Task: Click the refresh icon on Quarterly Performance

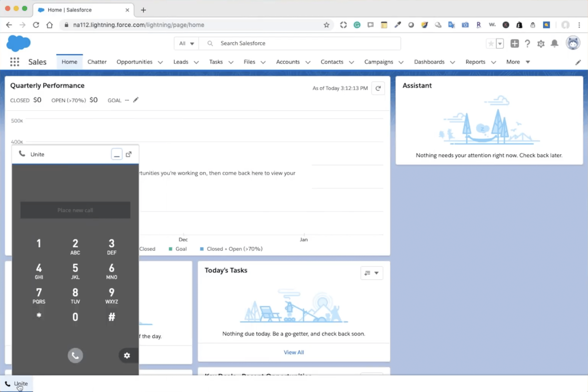Action: click(x=378, y=88)
